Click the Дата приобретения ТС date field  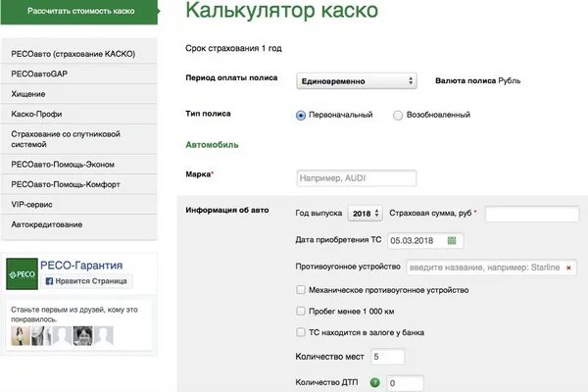click(425, 240)
